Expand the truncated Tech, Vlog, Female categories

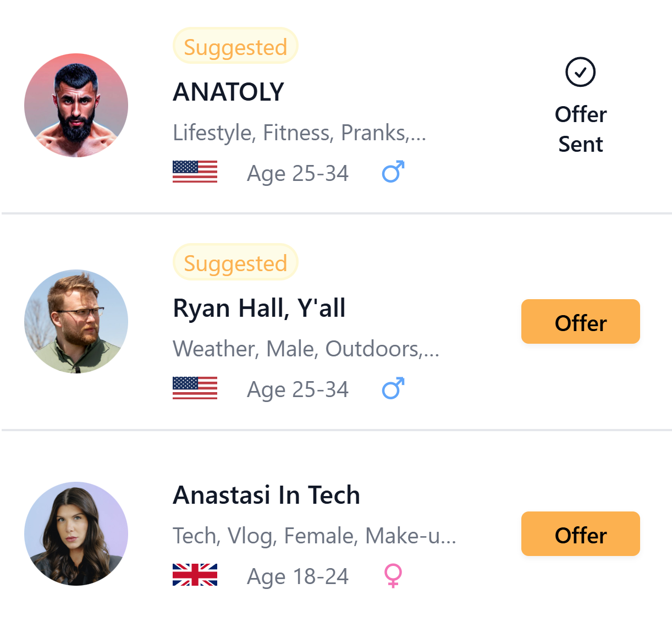(314, 536)
